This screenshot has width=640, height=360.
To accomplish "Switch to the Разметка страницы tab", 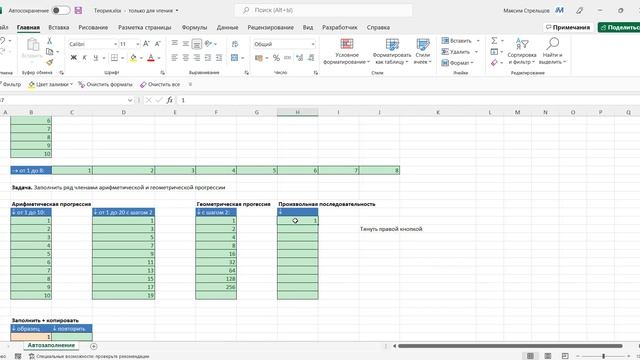I will (144, 27).
